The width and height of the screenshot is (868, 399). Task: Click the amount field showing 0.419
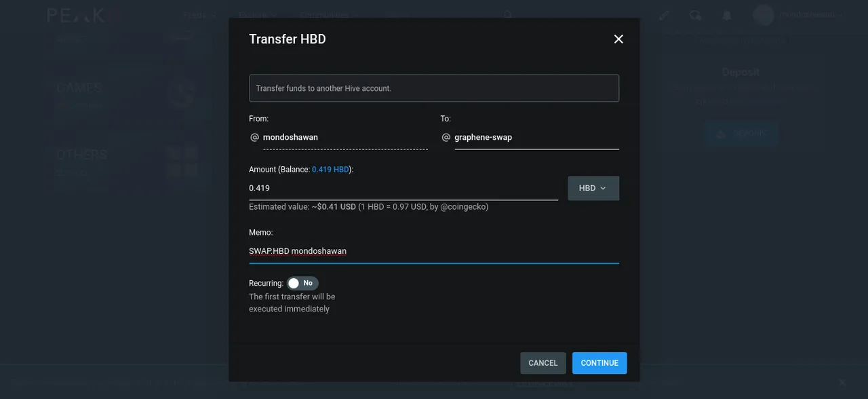403,188
